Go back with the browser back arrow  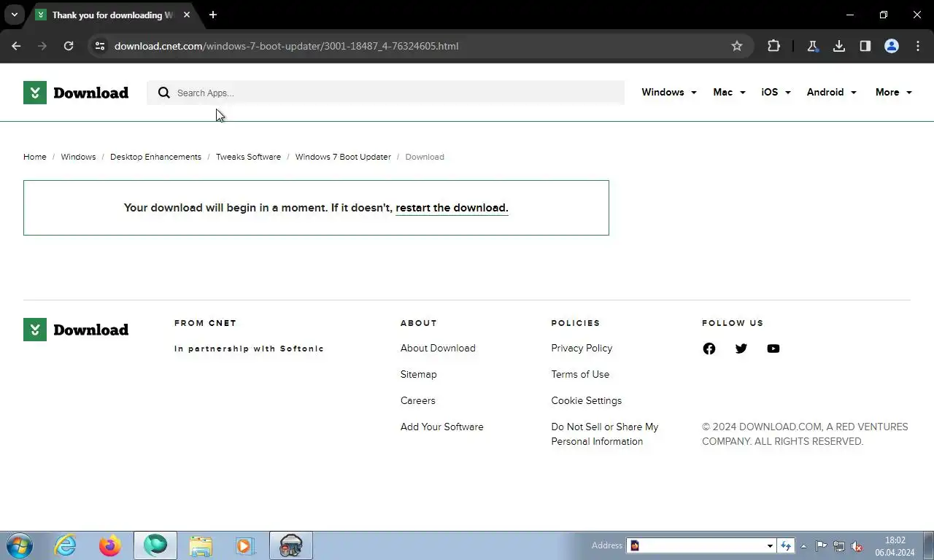pyautogui.click(x=16, y=46)
